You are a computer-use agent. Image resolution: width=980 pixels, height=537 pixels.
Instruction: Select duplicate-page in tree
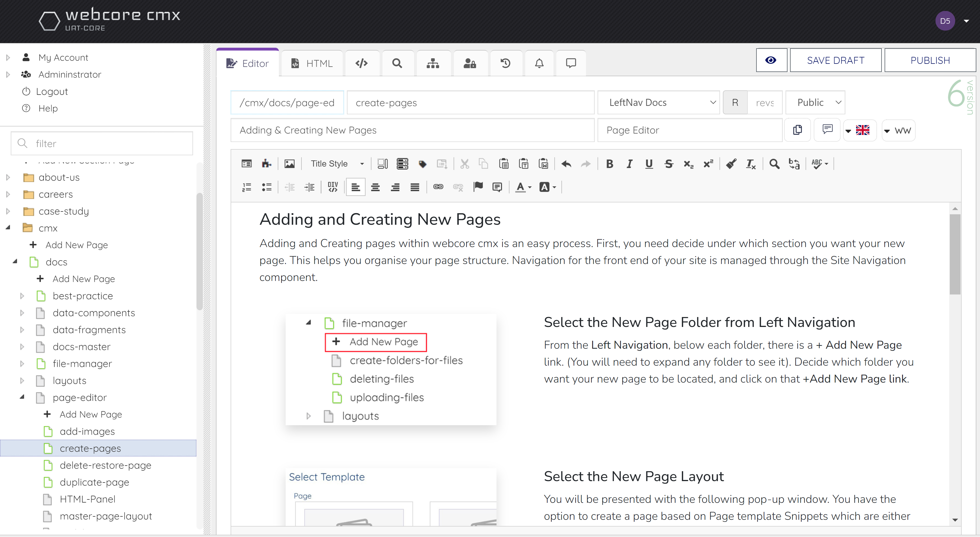click(x=94, y=482)
